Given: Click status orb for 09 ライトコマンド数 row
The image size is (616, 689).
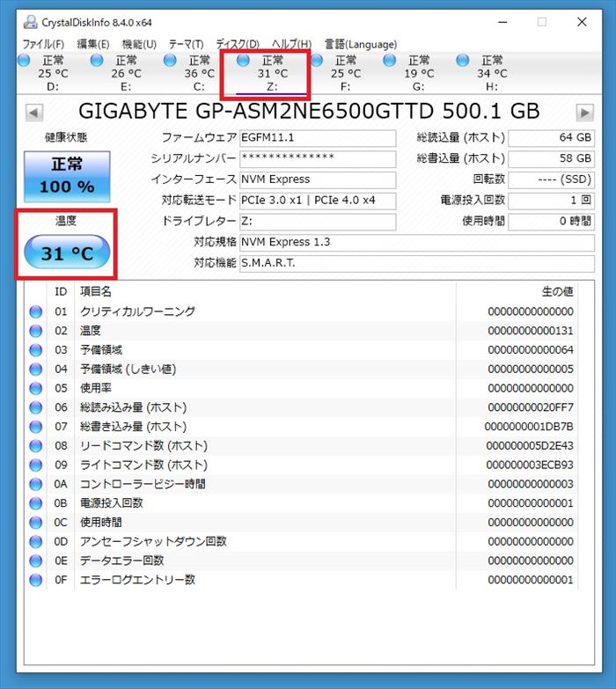Looking at the screenshot, I should point(35,465).
